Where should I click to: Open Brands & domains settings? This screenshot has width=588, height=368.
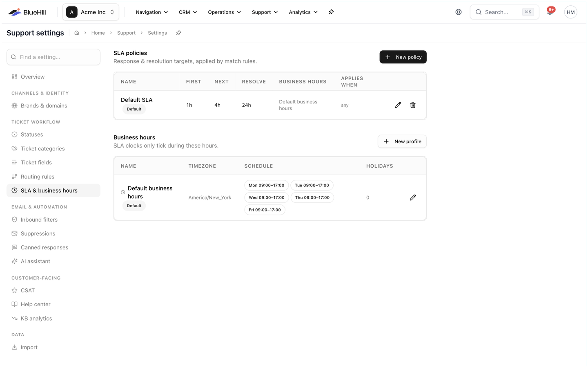click(53, 105)
